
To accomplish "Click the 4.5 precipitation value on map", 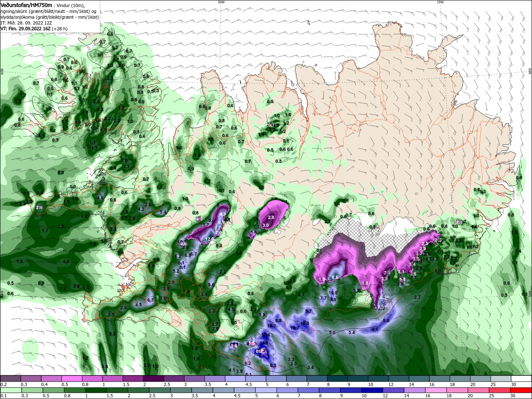I will [138, 304].
